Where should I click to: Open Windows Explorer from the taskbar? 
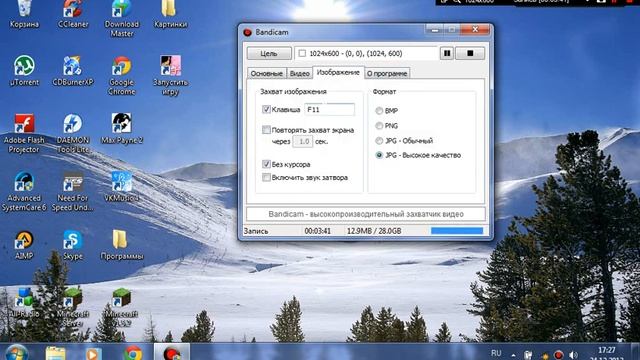click(x=56, y=353)
